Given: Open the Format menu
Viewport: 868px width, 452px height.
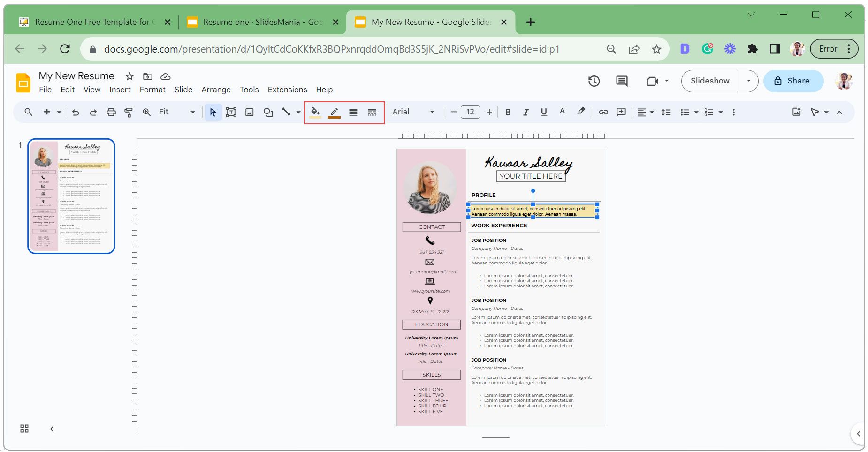Looking at the screenshot, I should point(152,90).
